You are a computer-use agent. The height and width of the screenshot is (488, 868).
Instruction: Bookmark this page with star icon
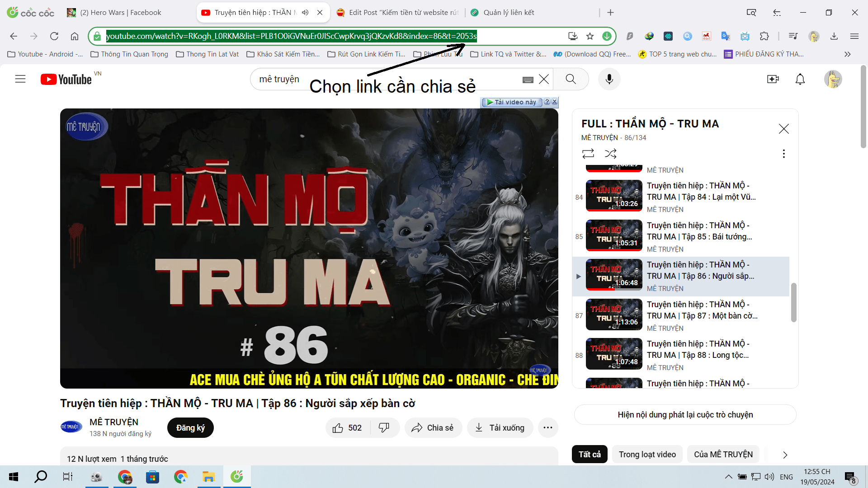[x=590, y=36]
